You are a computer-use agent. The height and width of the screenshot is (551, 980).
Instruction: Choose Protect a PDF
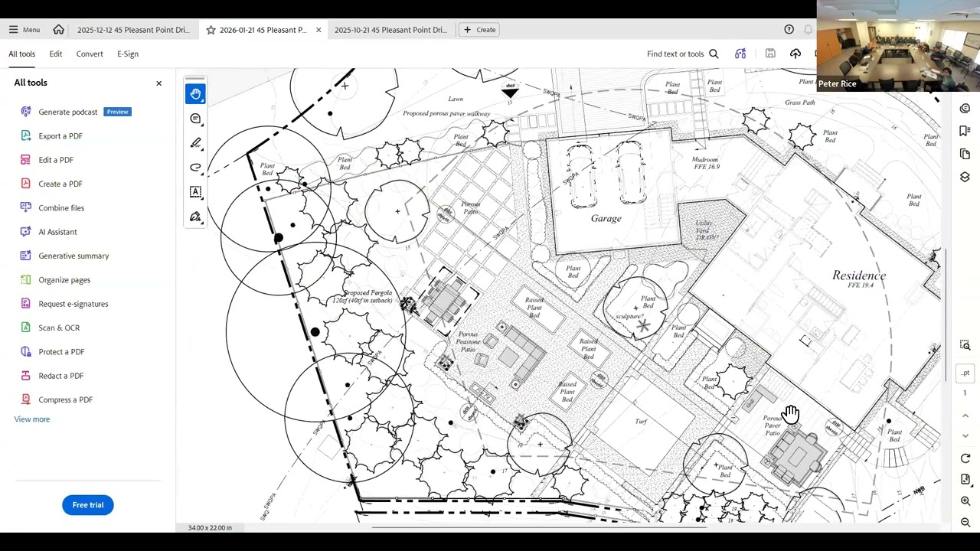(61, 352)
